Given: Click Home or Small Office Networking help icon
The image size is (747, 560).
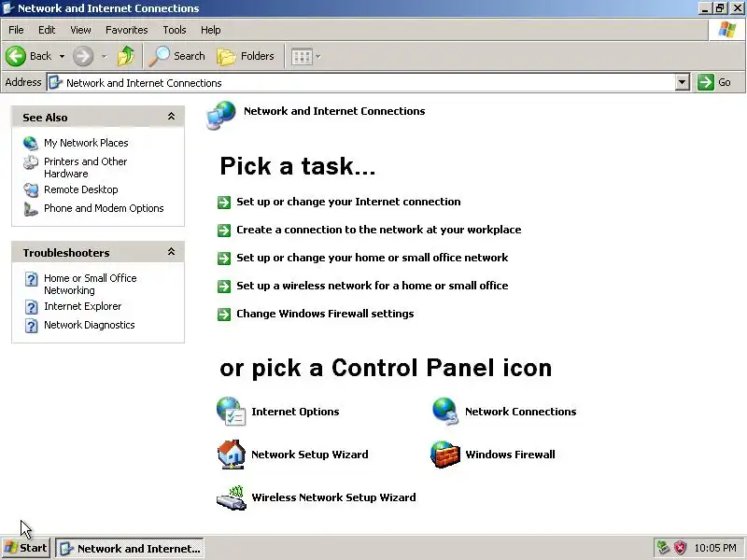Looking at the screenshot, I should [31, 279].
